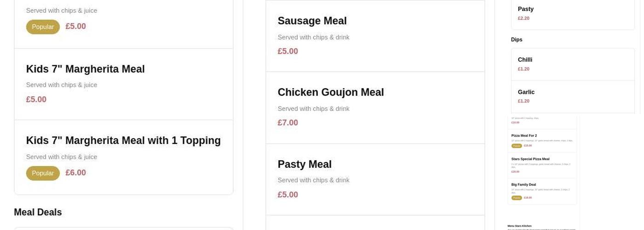The height and width of the screenshot is (230, 644).
Task: Select the Sausage Meal item
Action: coord(312,21)
